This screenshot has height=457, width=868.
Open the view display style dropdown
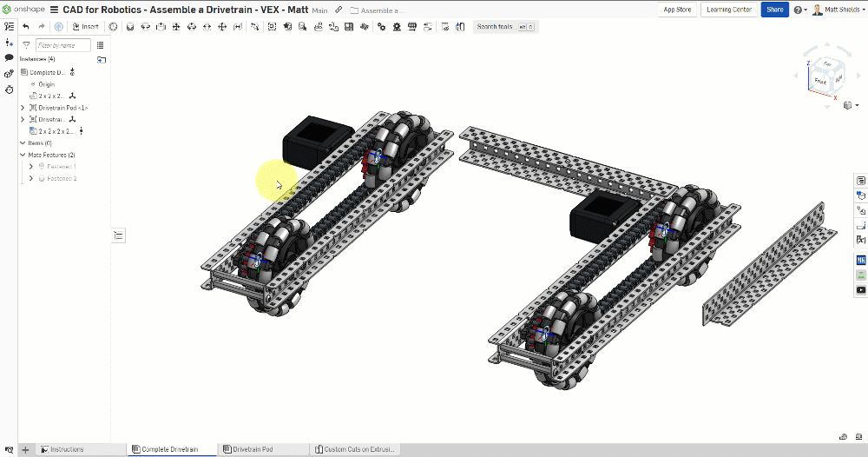(x=846, y=105)
